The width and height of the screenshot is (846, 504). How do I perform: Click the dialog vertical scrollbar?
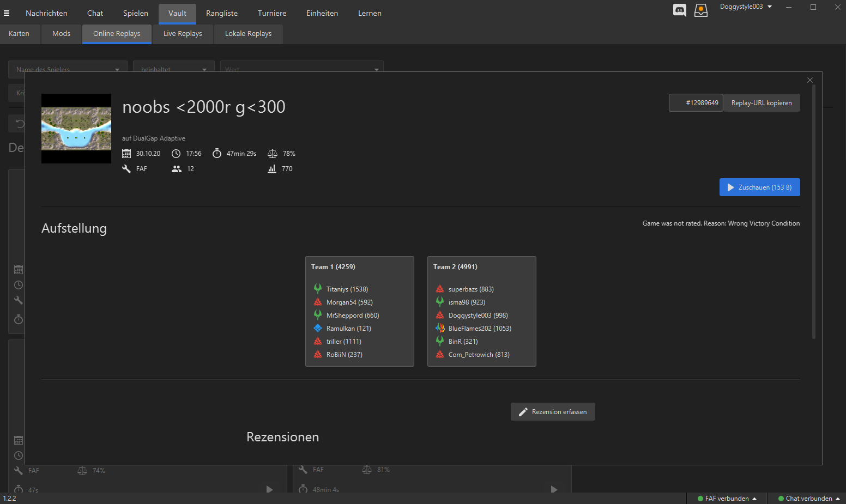click(x=814, y=211)
